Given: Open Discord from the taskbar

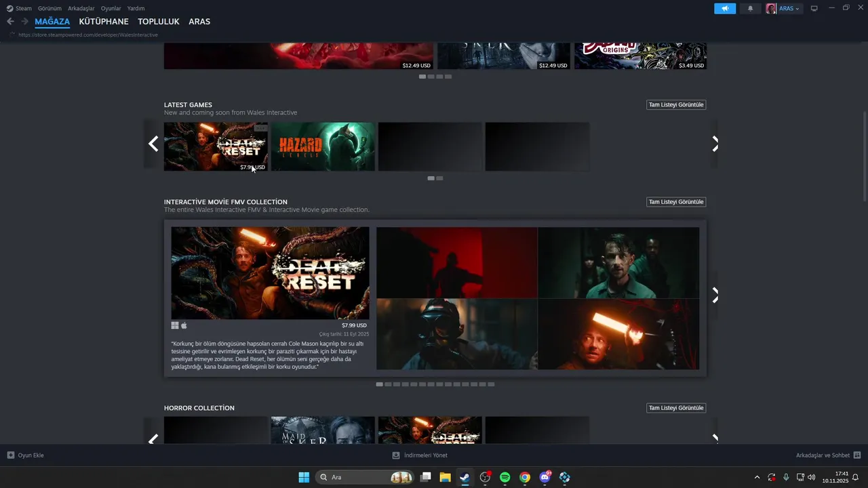Looking at the screenshot, I should click(545, 477).
